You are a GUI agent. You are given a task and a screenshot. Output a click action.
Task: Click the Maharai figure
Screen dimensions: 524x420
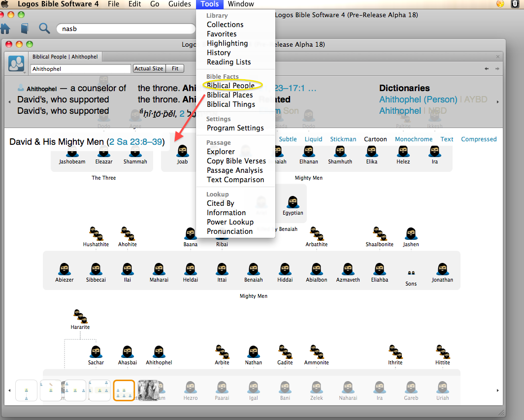coord(159,269)
